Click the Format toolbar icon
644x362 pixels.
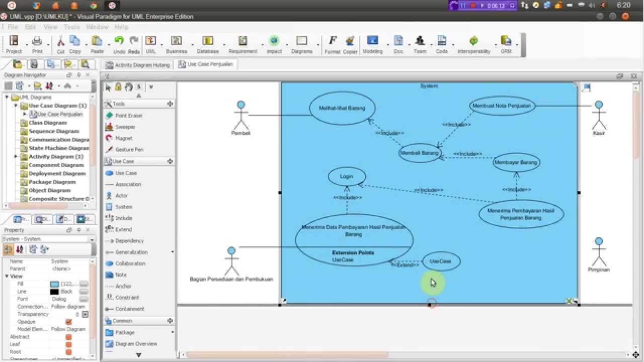pos(333,44)
